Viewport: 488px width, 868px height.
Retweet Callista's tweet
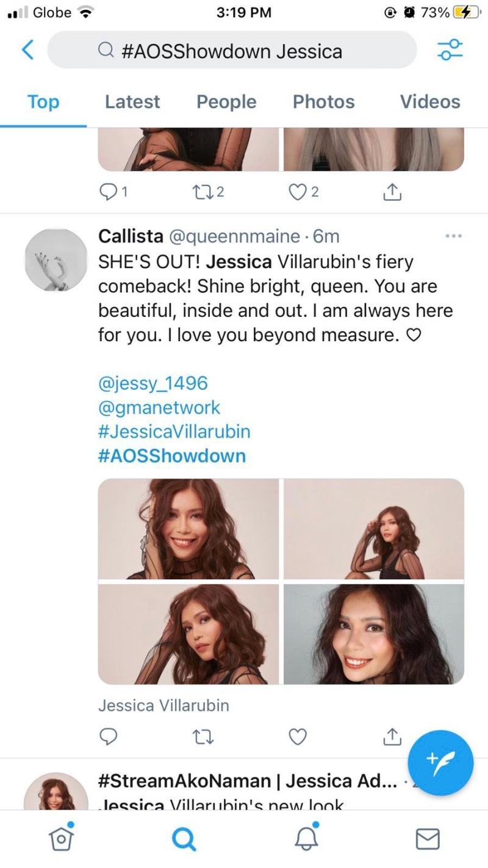[203, 737]
